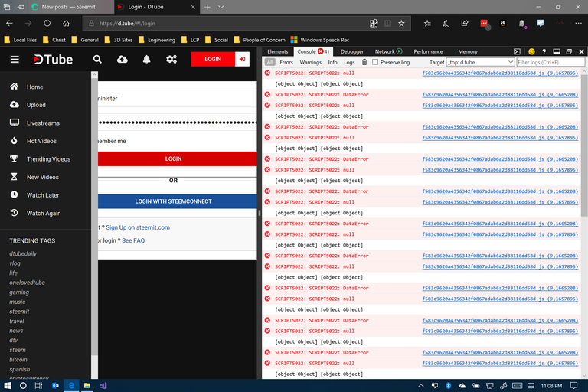
Task: Open the DTube hamburger menu
Action: pos(15,59)
